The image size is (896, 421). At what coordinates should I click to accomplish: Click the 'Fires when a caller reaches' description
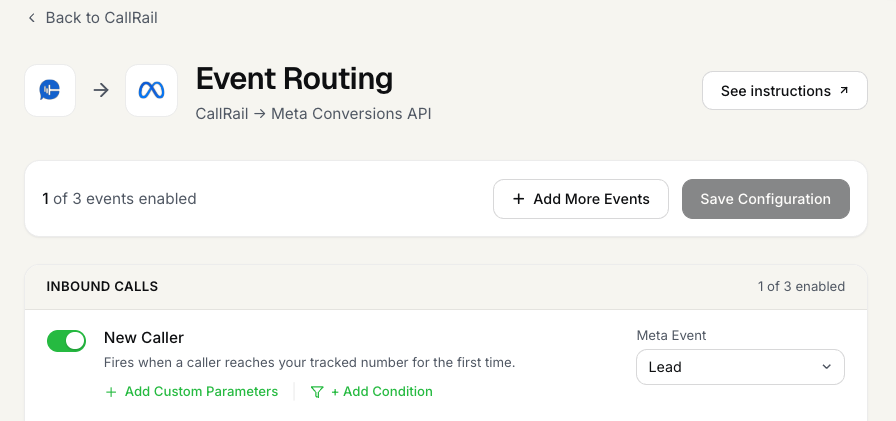[x=310, y=363]
